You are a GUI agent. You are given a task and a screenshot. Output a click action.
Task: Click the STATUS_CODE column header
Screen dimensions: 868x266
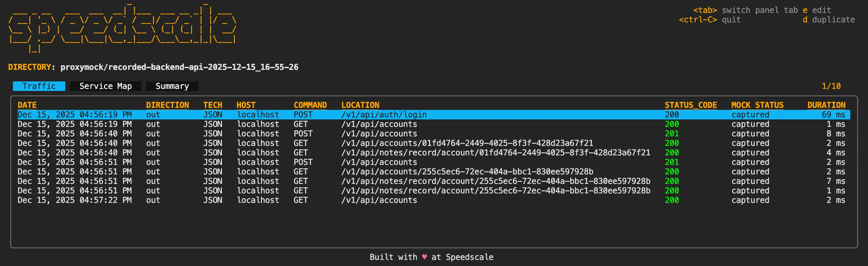[x=691, y=105]
